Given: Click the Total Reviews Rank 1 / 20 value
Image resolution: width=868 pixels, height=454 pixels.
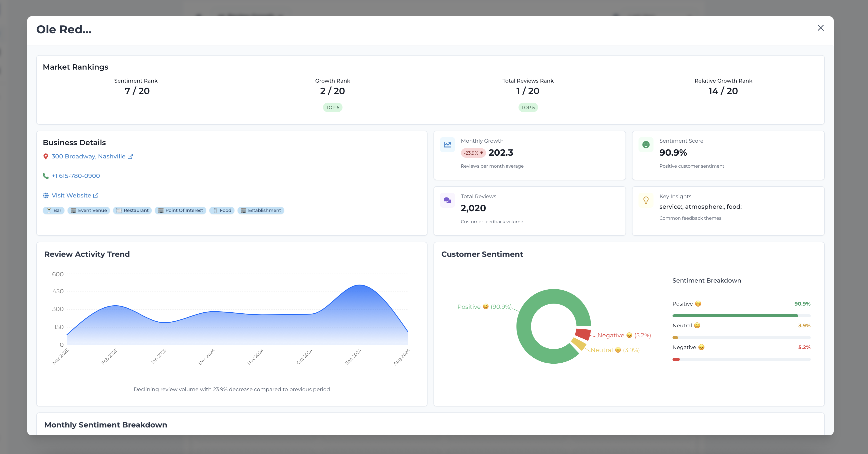Looking at the screenshot, I should tap(528, 91).
